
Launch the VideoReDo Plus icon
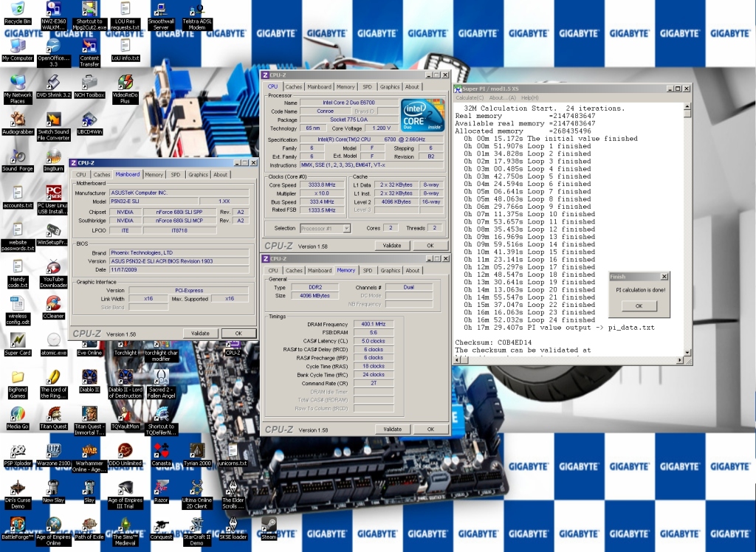click(x=126, y=90)
